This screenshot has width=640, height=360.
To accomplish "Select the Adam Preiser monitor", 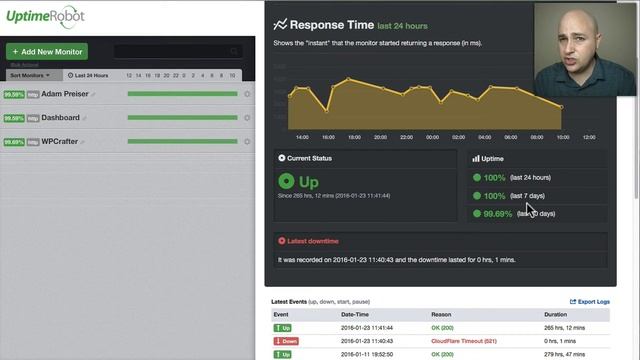I will pyautogui.click(x=64, y=94).
